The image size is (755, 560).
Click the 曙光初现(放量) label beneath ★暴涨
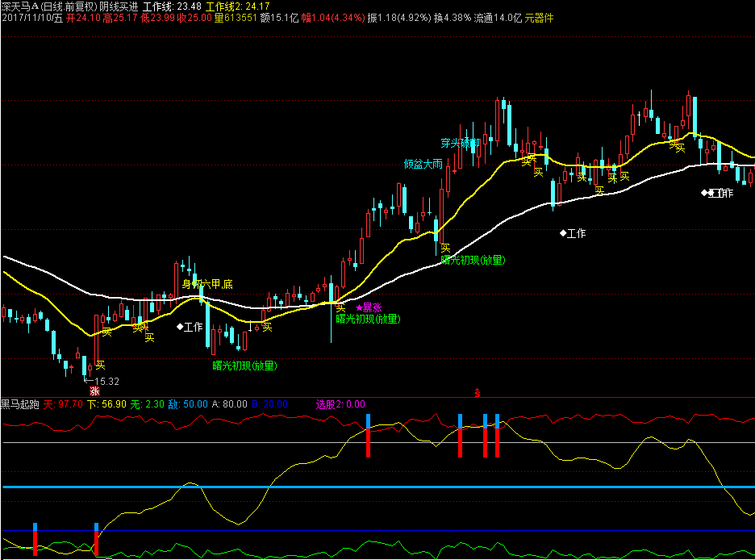click(369, 319)
